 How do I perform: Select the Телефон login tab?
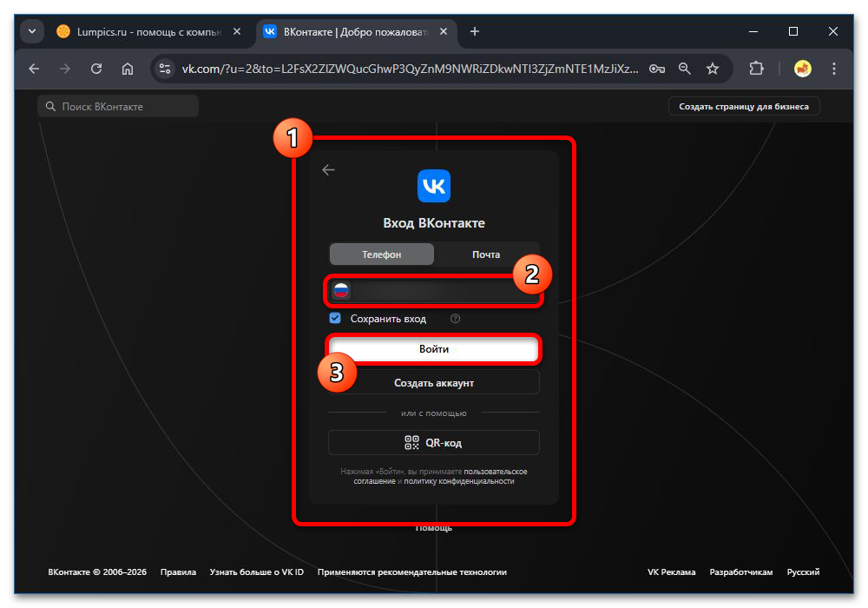(x=381, y=254)
